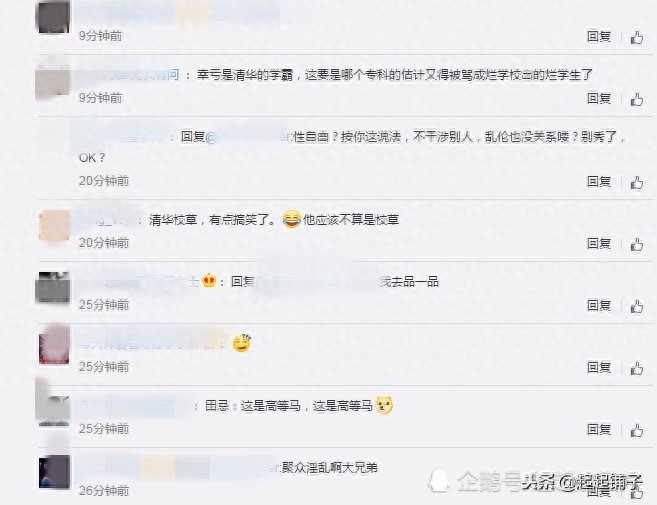Reply to the 我去品一品 comment
The height and width of the screenshot is (505, 657).
pos(599,306)
